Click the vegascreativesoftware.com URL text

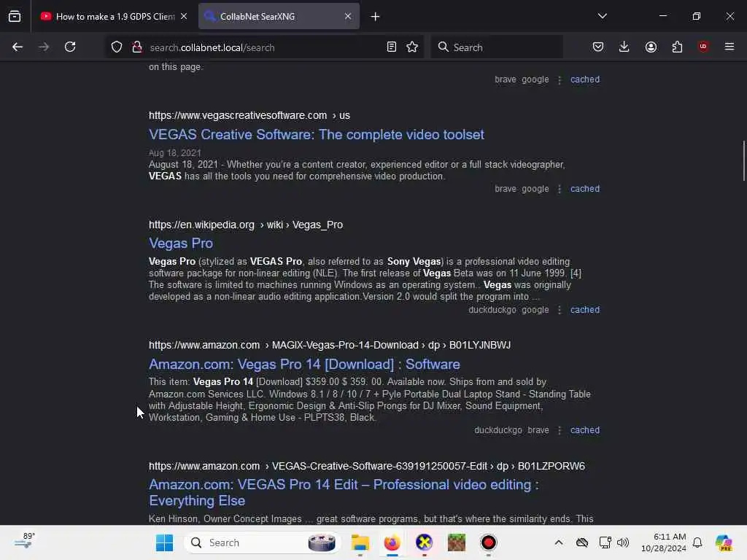249,116
